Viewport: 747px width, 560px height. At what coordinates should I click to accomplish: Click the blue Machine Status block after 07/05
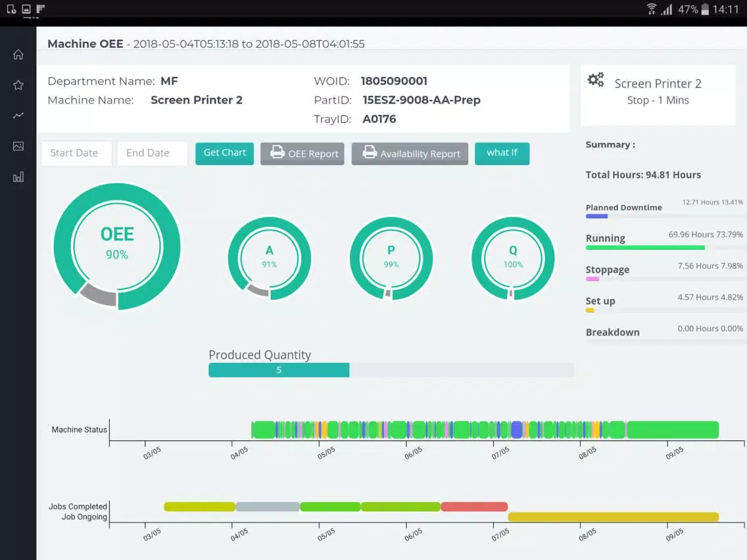(x=517, y=429)
